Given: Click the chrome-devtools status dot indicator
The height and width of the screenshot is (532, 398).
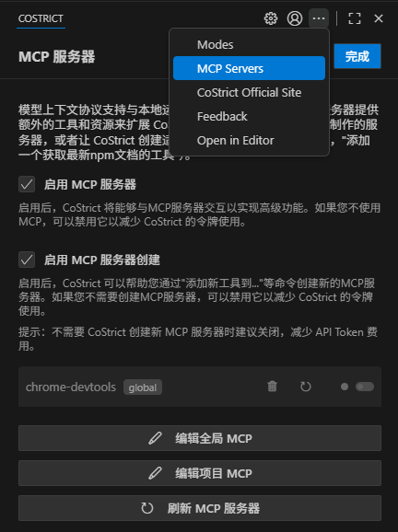Looking at the screenshot, I should click(345, 387).
